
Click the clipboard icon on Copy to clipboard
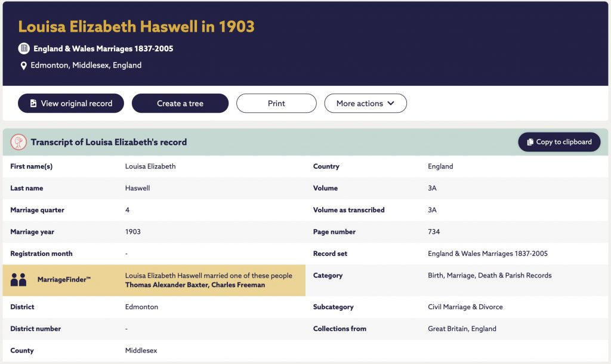(x=530, y=142)
